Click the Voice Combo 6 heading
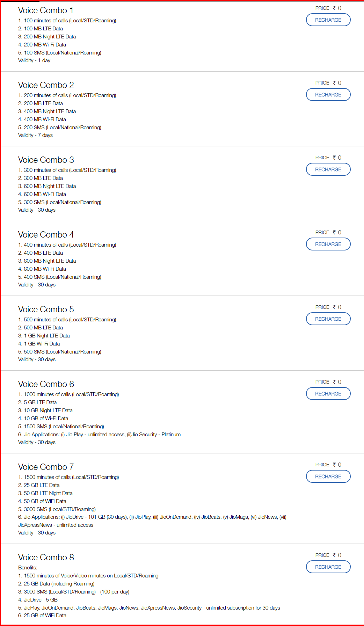Screen dimensions: 364x626 (x=46, y=384)
